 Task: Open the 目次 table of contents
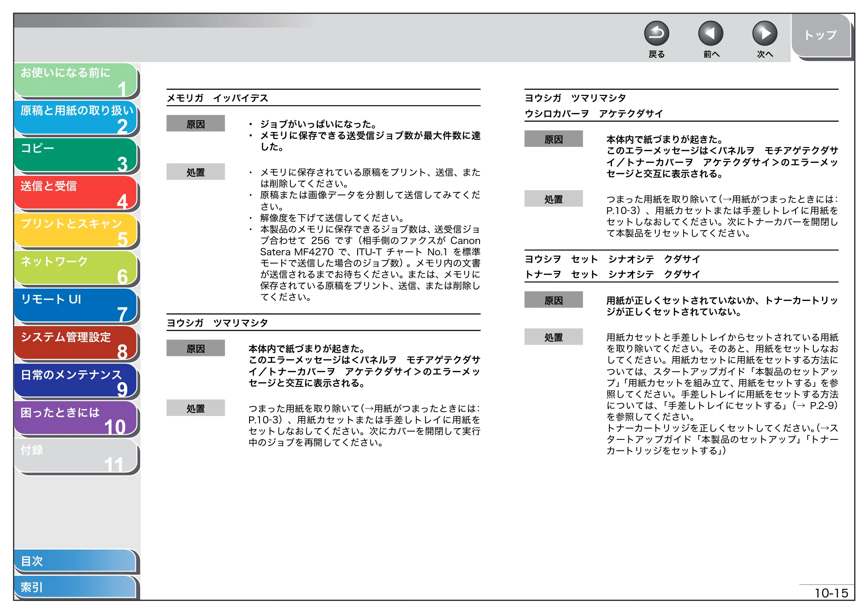pyautogui.click(x=75, y=561)
